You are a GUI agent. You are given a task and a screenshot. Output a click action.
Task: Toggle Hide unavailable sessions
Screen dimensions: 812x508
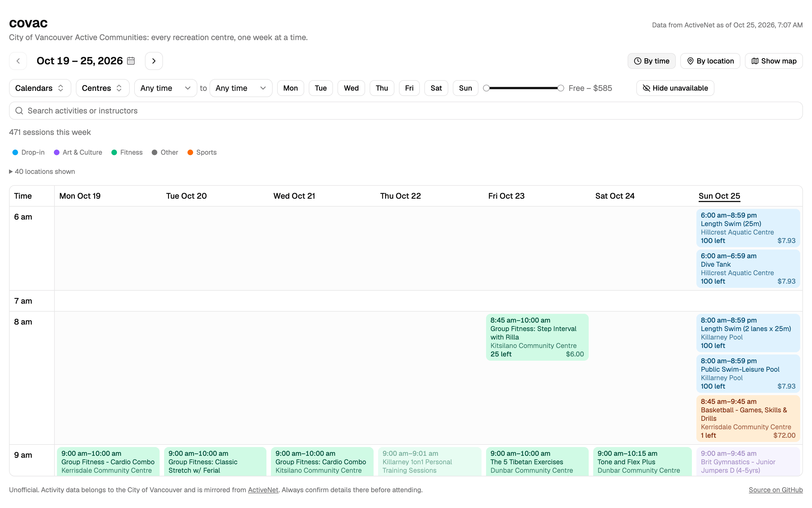pyautogui.click(x=675, y=88)
